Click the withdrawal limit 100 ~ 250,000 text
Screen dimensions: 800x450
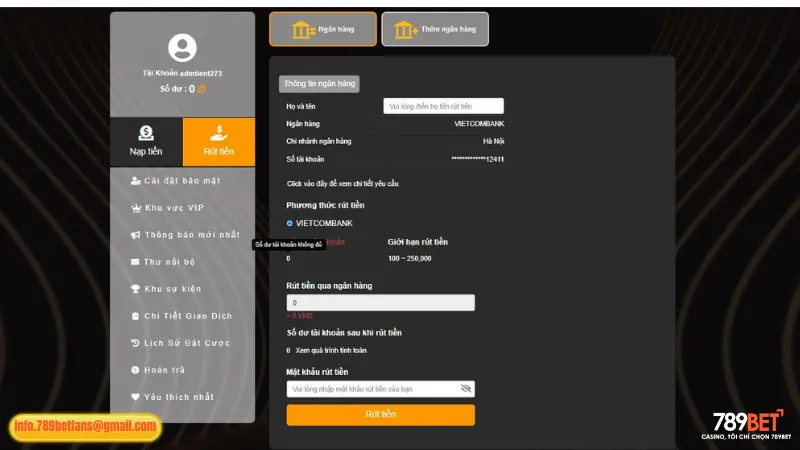[409, 259]
